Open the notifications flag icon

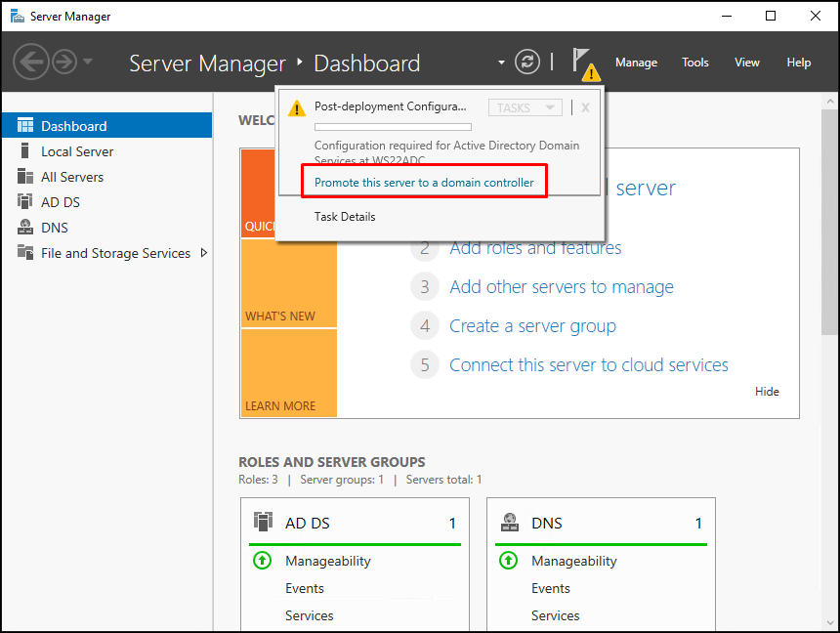tap(586, 64)
